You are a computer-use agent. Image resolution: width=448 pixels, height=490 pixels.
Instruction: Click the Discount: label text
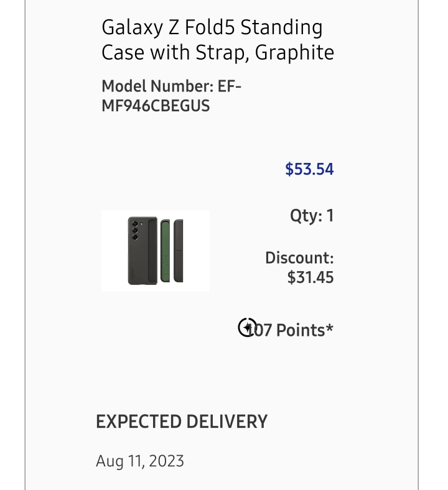click(x=299, y=258)
